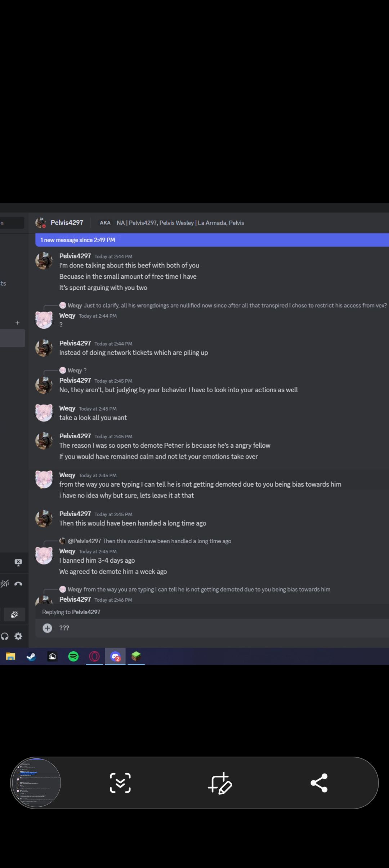Toggle noise suppression waveform icon
Image resolution: width=389 pixels, height=868 pixels.
[5, 584]
